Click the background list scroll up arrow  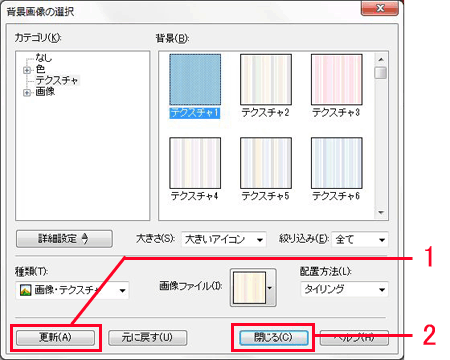(x=381, y=59)
